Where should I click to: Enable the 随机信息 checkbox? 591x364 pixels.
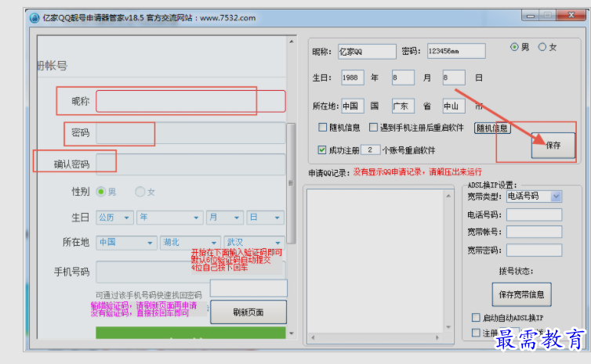(x=323, y=128)
